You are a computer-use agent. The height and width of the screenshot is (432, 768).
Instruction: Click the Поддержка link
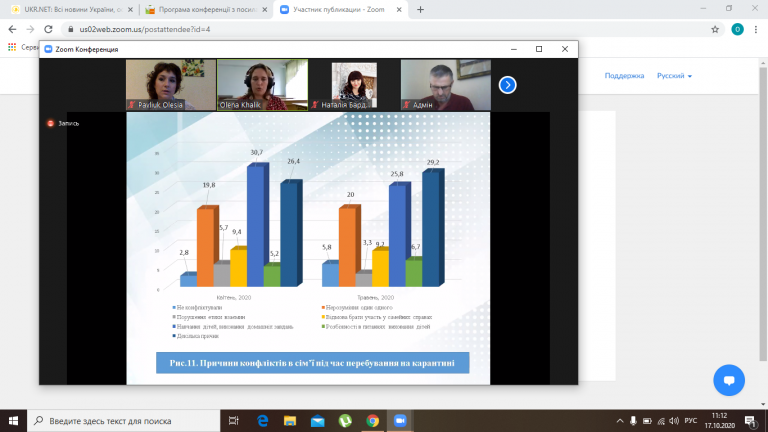point(624,76)
